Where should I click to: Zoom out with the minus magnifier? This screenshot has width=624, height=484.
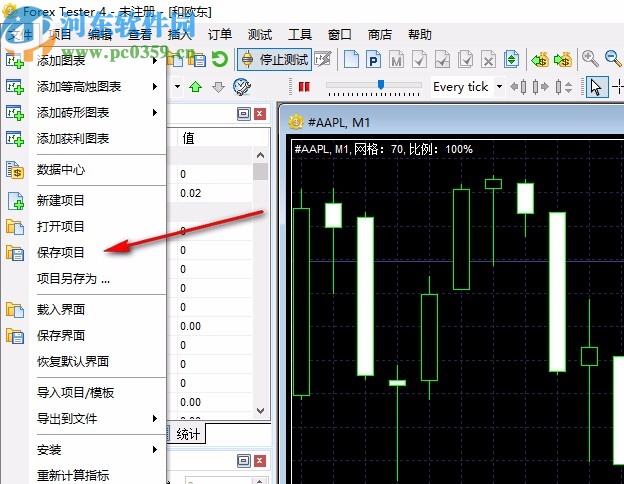613,59
